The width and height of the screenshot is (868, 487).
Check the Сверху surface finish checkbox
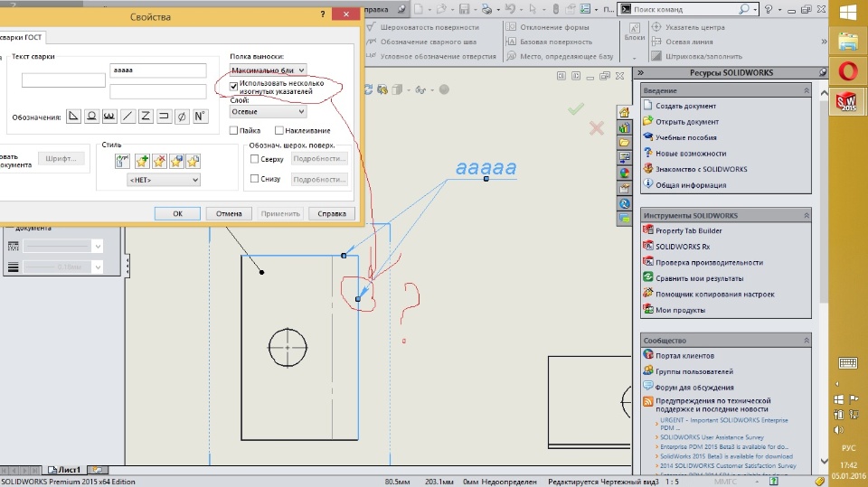tap(255, 159)
